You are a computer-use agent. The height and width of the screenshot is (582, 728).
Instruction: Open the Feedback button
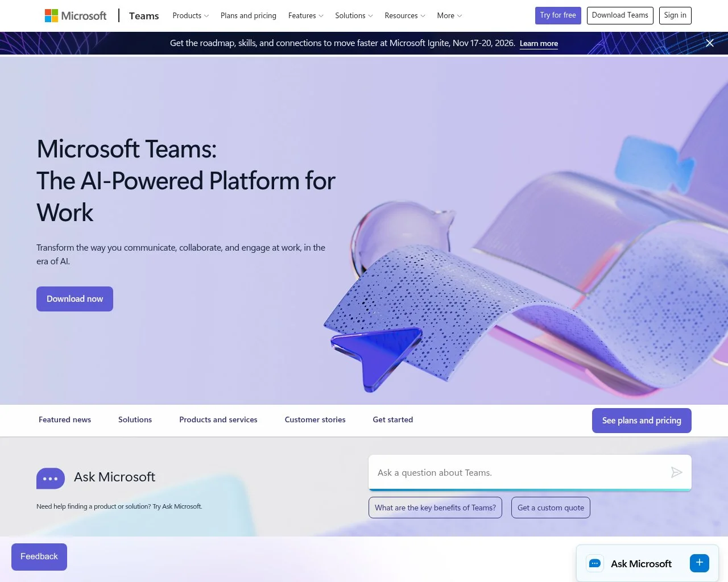pos(39,557)
